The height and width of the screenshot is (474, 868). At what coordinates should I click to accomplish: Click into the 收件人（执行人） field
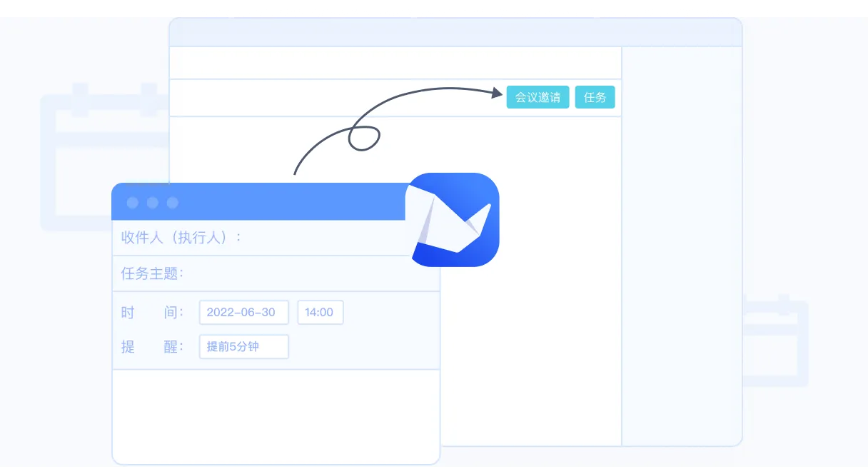321,238
